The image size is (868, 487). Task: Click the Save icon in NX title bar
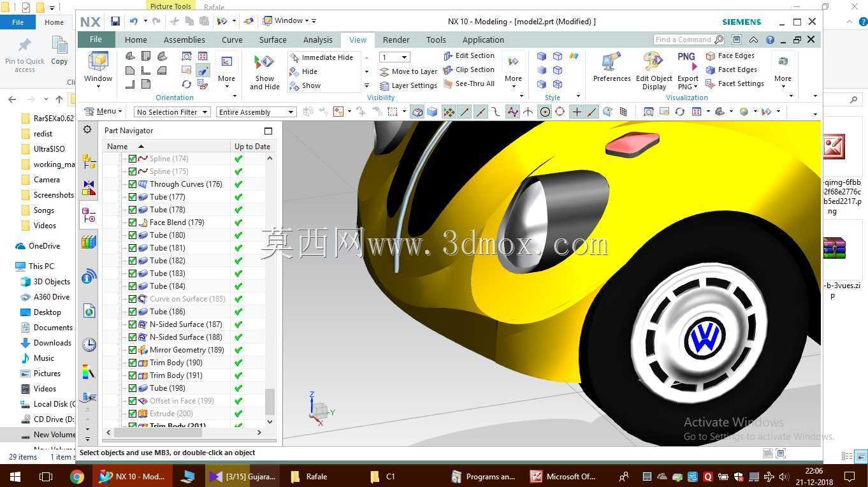pos(115,21)
